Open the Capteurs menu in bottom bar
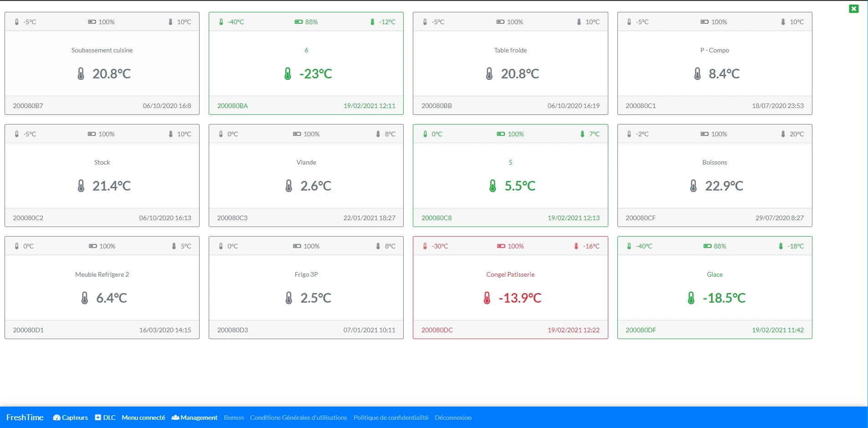 point(71,418)
